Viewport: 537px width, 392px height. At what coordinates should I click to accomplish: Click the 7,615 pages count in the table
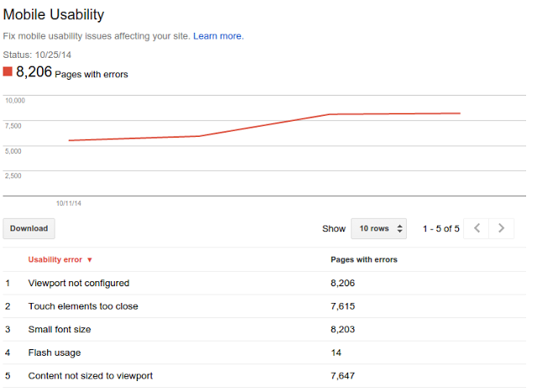[x=344, y=306]
